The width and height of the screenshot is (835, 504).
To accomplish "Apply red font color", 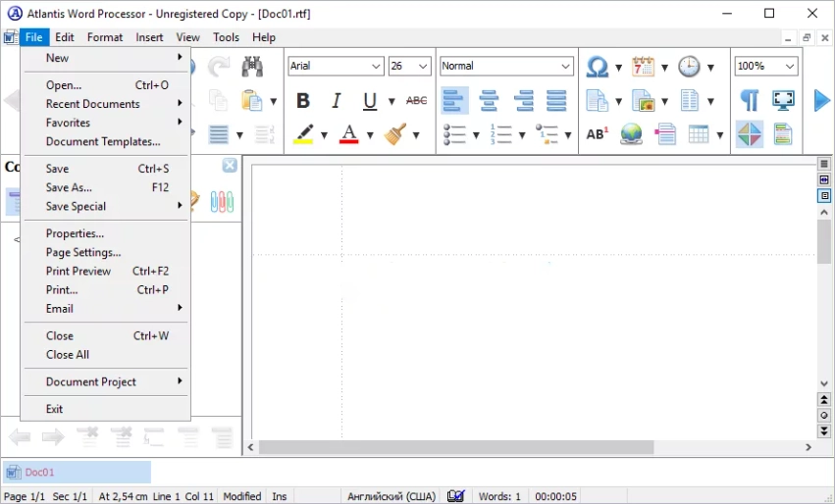I will point(348,134).
